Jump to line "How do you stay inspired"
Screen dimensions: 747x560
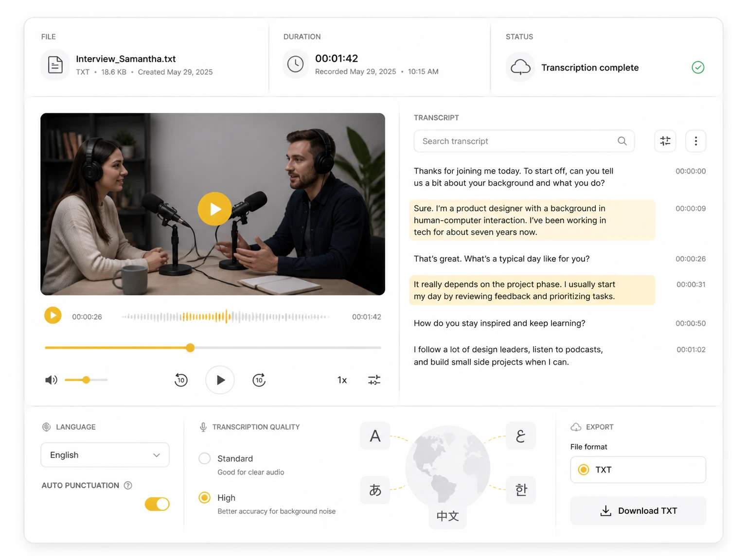click(499, 323)
